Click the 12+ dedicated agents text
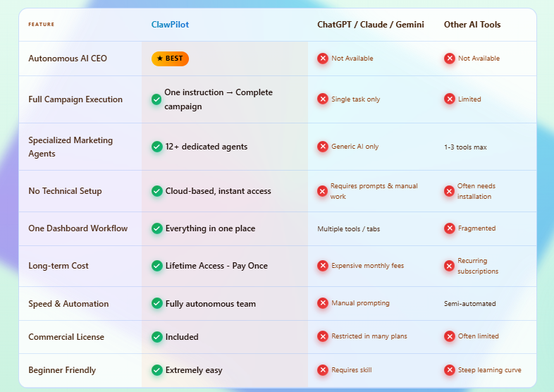Image resolution: width=554 pixels, height=392 pixels. coord(207,147)
